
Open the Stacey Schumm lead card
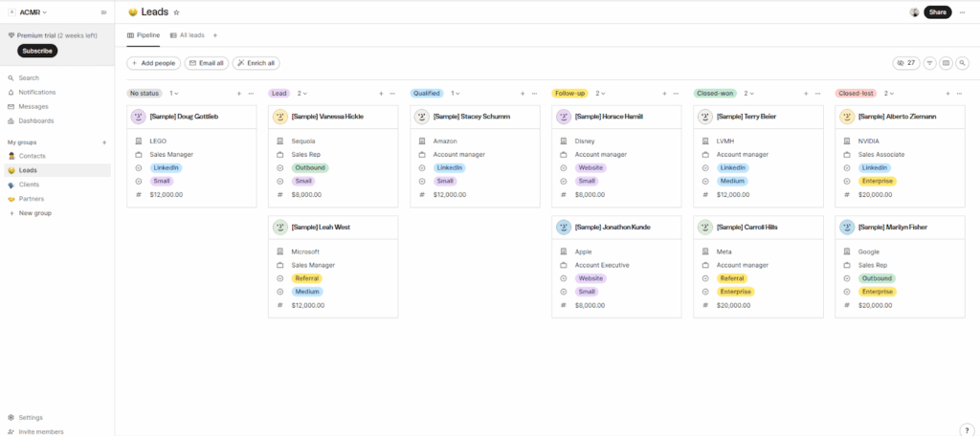471,117
